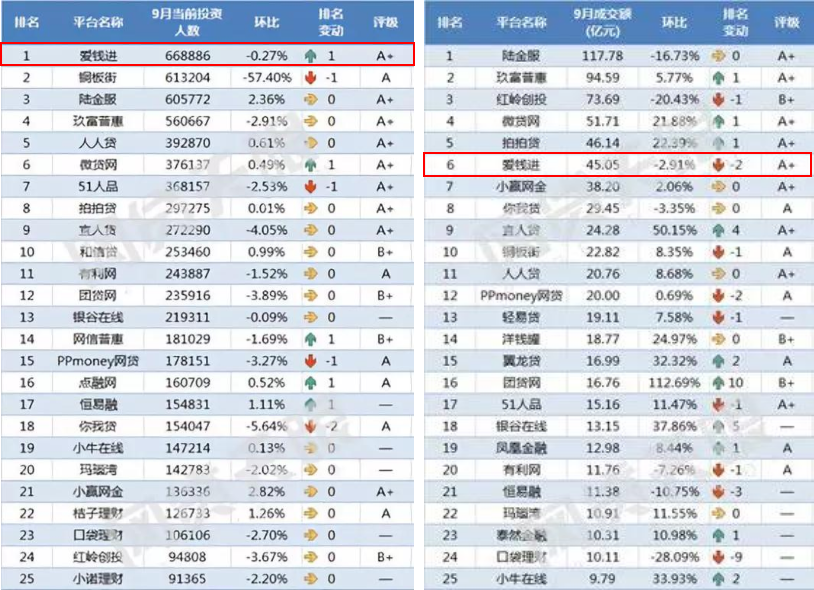Click the yellow arrow in the 38.20 row
Screen dimensions: 814x590
coord(718,187)
